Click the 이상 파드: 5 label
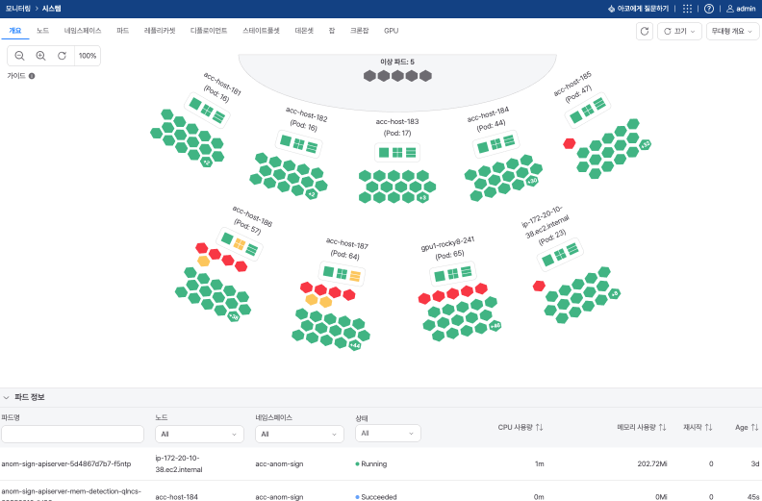Viewport: 762px width, 501px height. tap(397, 62)
